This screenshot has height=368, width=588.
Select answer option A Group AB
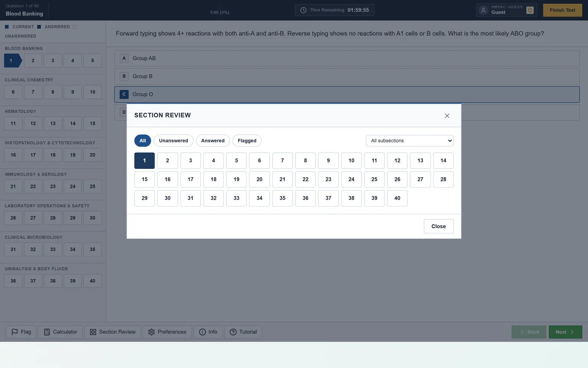(347, 58)
